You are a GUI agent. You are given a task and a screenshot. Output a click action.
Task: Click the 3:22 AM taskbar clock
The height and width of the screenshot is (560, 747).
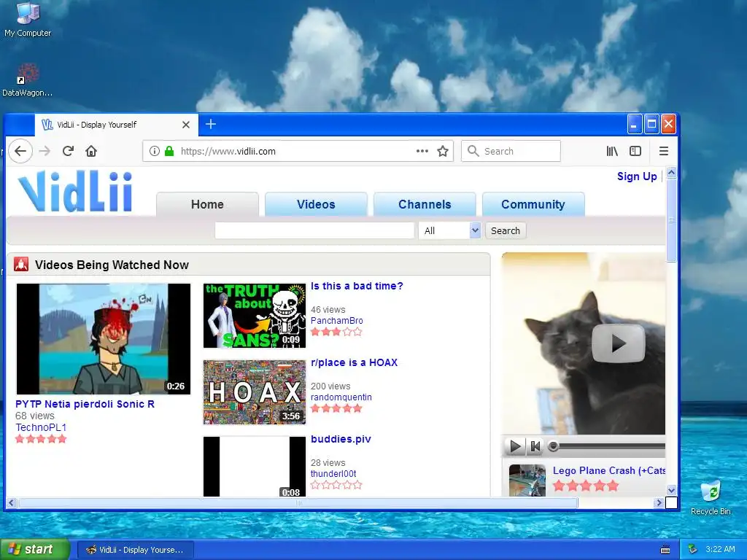(x=720, y=549)
